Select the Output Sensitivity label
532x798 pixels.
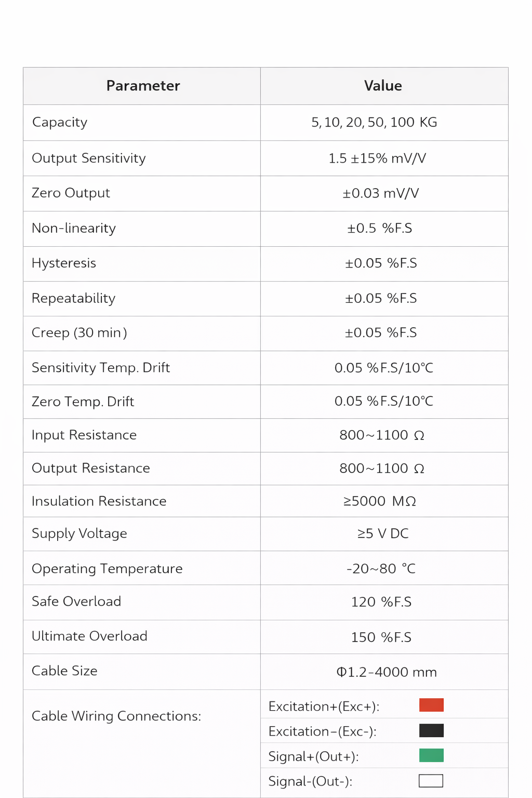89,158
